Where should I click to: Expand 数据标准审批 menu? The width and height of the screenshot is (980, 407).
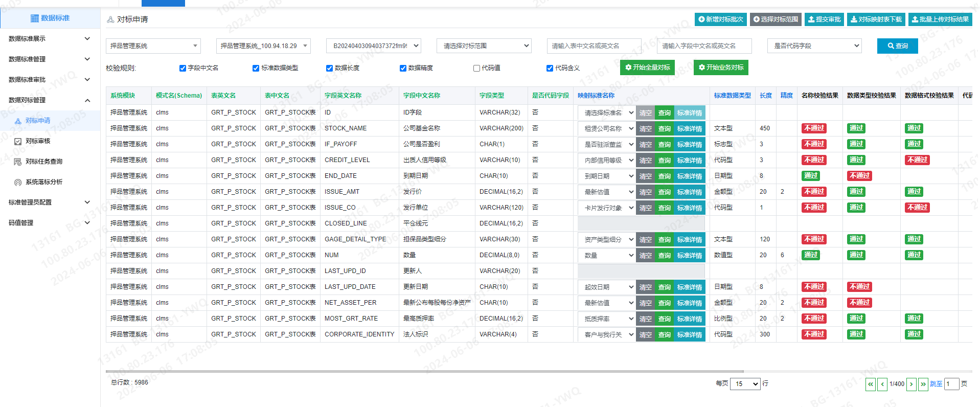click(49, 80)
